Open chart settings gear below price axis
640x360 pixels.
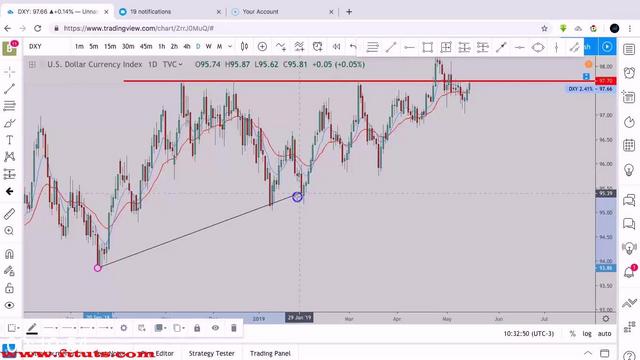(x=606, y=318)
